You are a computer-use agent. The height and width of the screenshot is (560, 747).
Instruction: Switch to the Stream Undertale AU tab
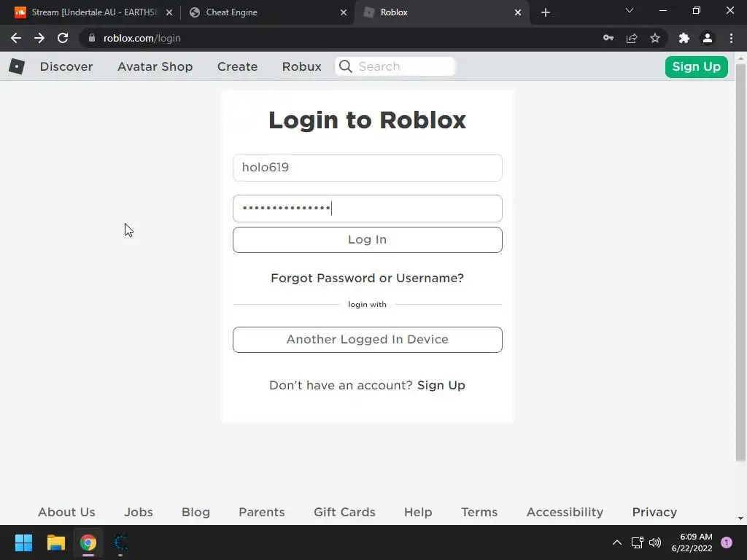click(94, 12)
